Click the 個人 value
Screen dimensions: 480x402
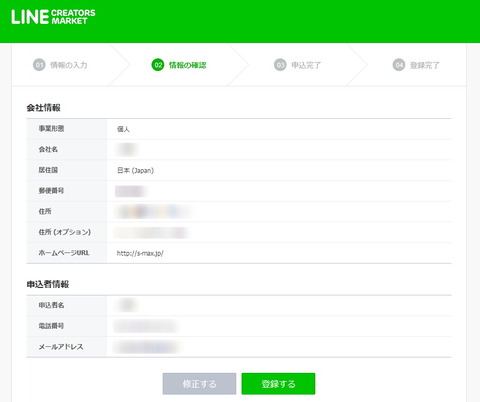123,129
